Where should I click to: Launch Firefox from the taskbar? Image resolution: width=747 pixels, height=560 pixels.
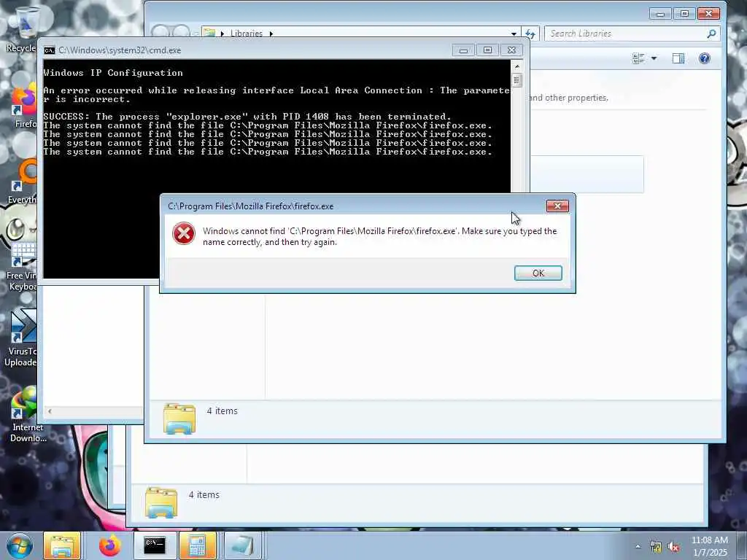pyautogui.click(x=110, y=545)
